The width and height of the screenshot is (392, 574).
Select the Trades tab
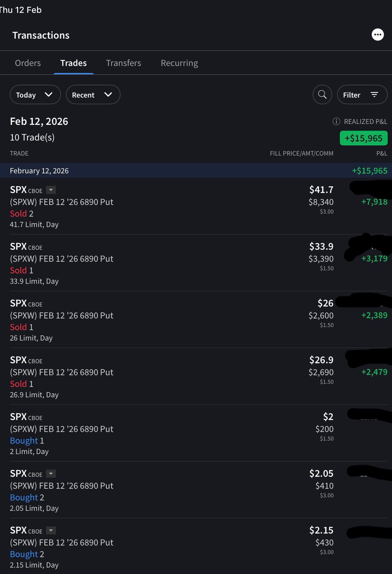(74, 63)
